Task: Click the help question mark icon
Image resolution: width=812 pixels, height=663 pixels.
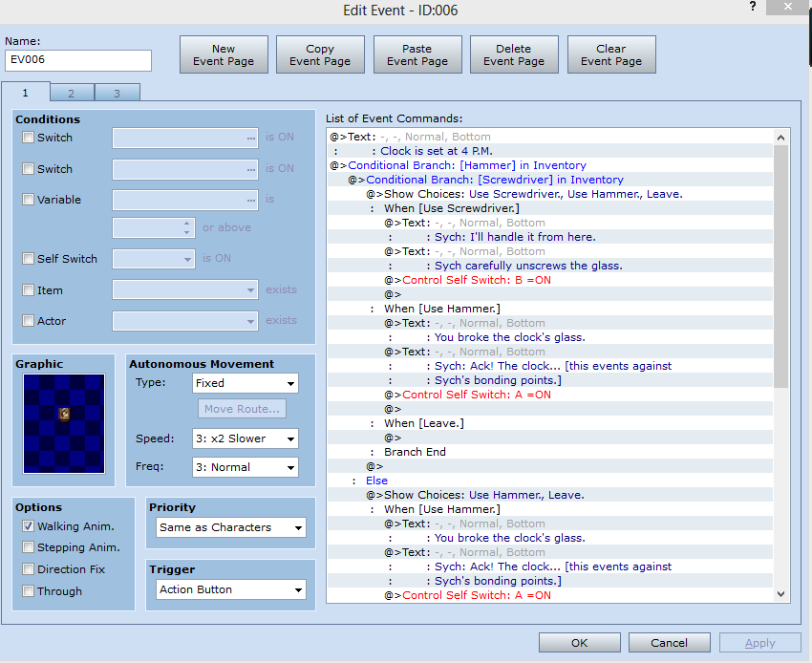Action: tap(753, 7)
